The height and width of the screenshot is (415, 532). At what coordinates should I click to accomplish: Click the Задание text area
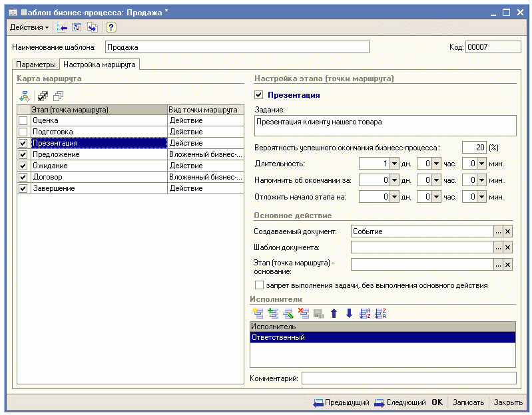pos(386,126)
